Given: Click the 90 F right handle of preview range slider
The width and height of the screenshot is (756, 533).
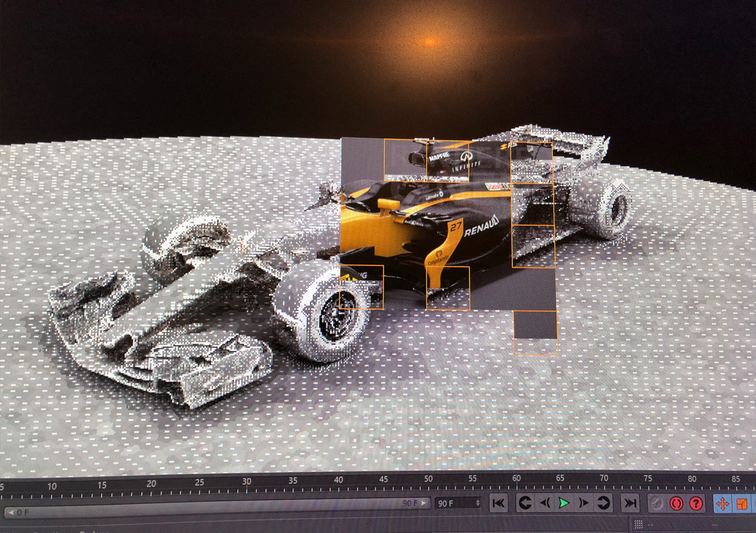Looking at the screenshot, I should pyautogui.click(x=413, y=504).
